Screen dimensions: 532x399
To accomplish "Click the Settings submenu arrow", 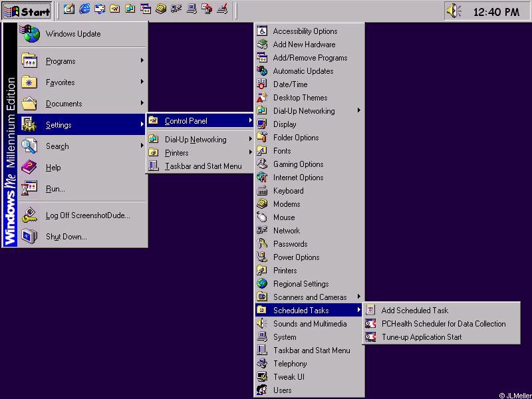I will click(x=142, y=124).
